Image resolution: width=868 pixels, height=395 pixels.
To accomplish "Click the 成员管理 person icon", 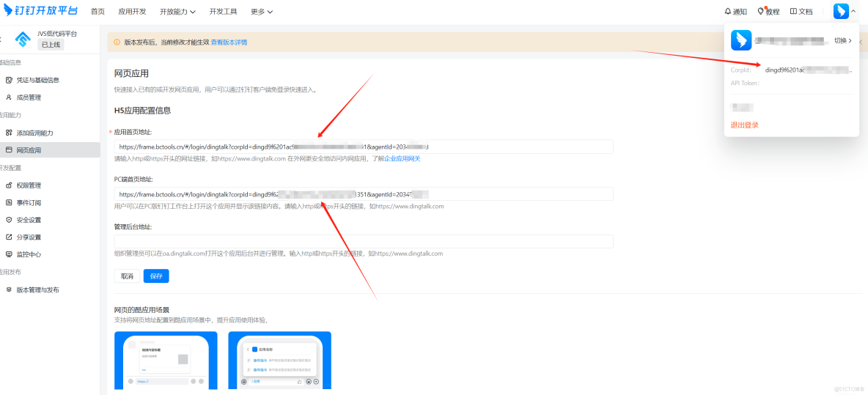I will (9, 97).
